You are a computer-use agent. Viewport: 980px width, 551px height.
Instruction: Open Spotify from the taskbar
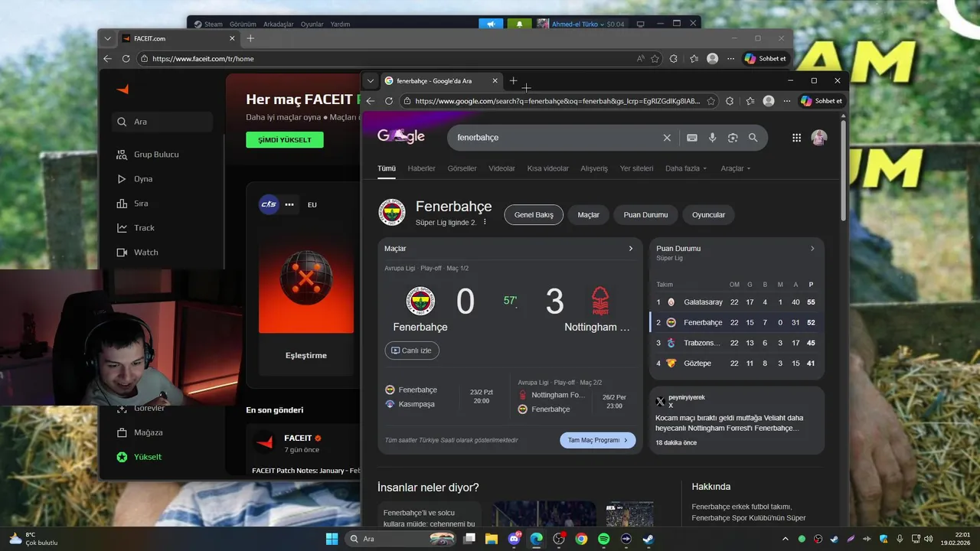[603, 539]
